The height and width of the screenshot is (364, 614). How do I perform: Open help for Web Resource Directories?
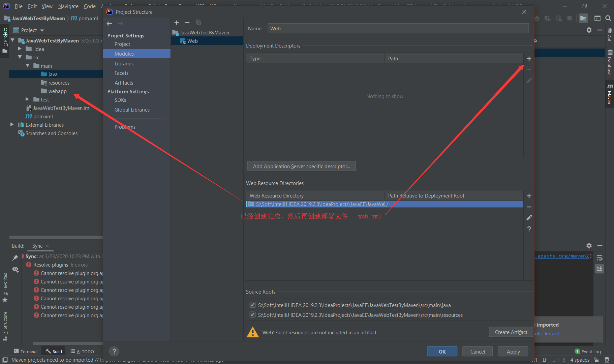(x=529, y=229)
